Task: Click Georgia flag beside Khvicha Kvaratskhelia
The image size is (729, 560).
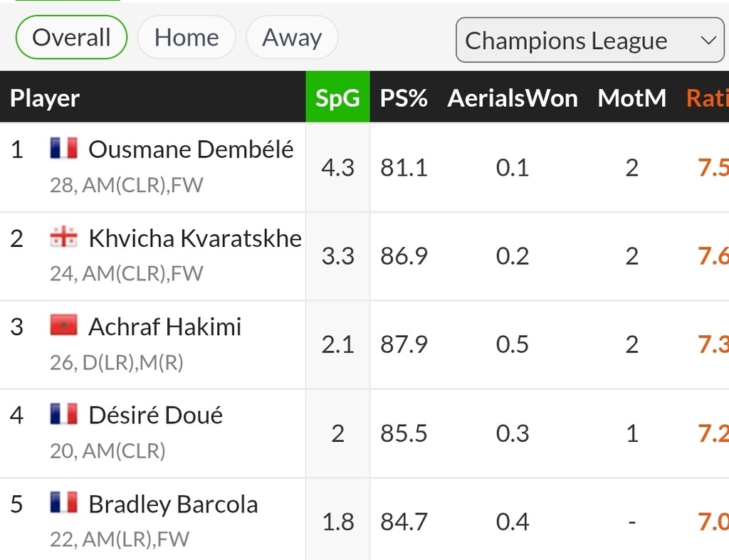Action: (x=63, y=237)
